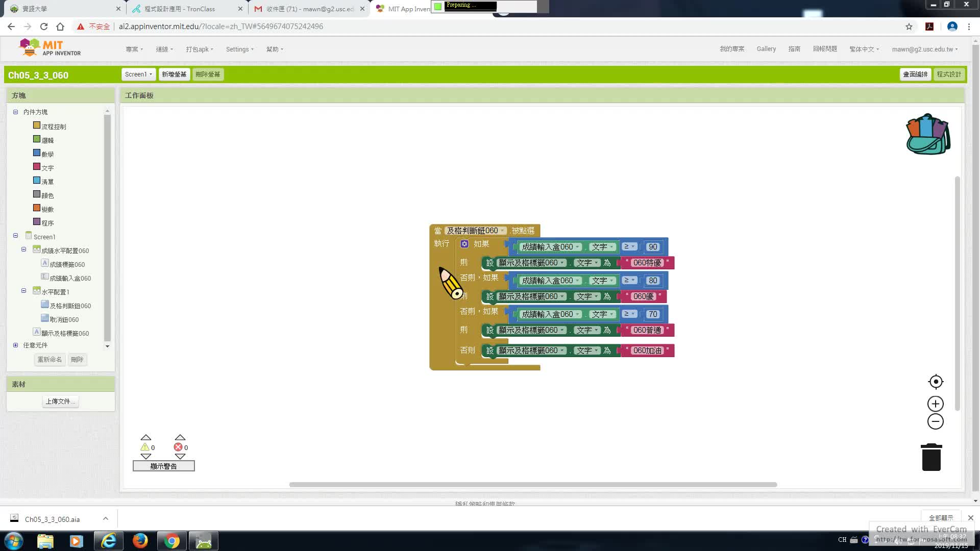
Task: Switch to 畫面編排 designer view
Action: pos(915,74)
